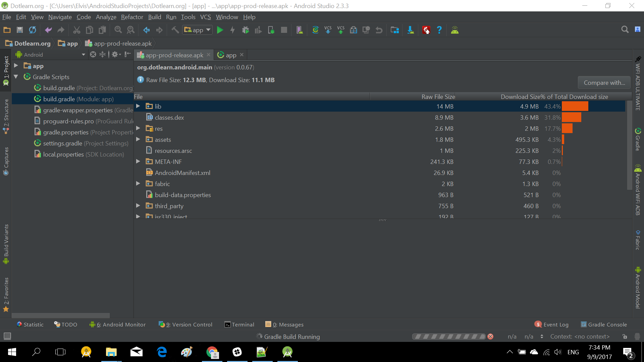The image size is (644, 362).
Task: Click the Back navigation arrow icon
Action: coord(147,30)
